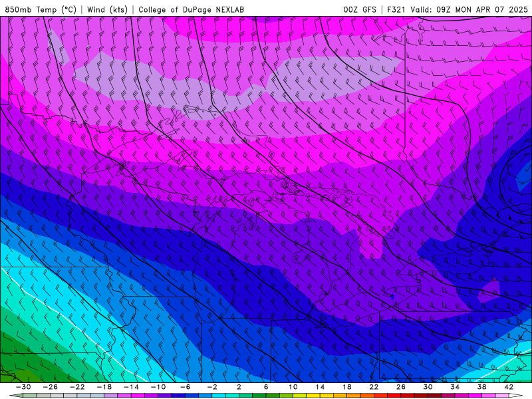The height and width of the screenshot is (399, 532).
Task: Click the '14' color scale label
Action: pyautogui.click(x=320, y=387)
